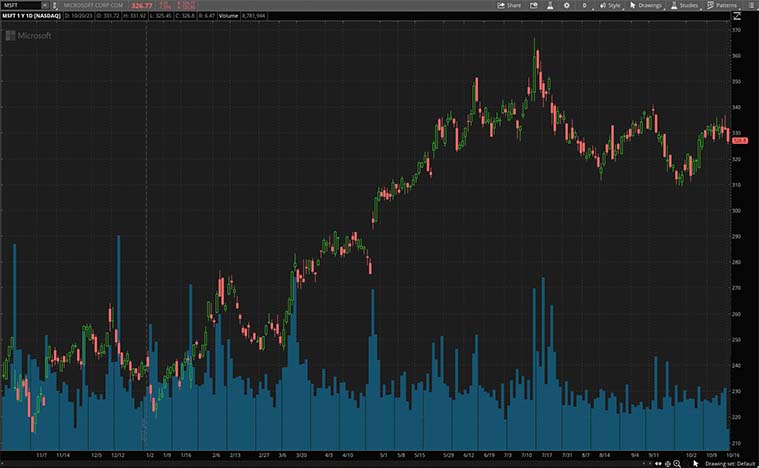Select the pointer cursor tool at bottom
This screenshot has width=759, height=468.
[x=696, y=463]
